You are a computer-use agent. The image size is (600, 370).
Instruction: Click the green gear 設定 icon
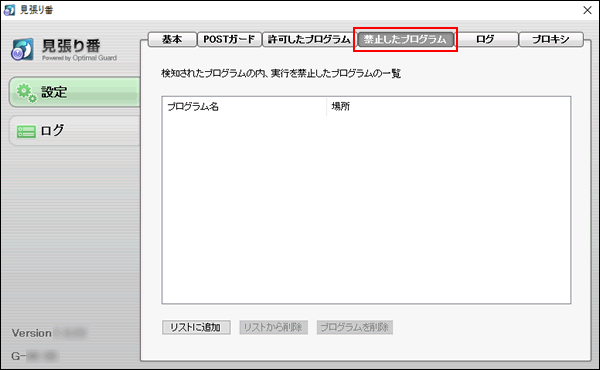[x=26, y=93]
